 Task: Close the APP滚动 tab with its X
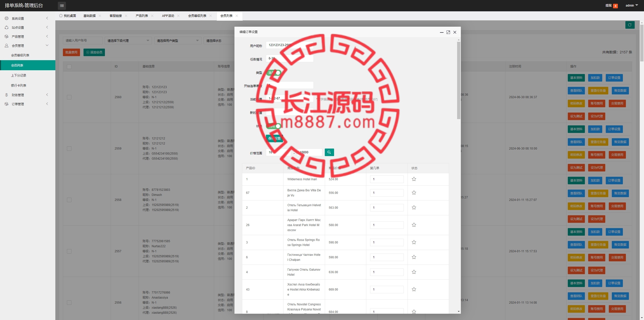tap(178, 16)
